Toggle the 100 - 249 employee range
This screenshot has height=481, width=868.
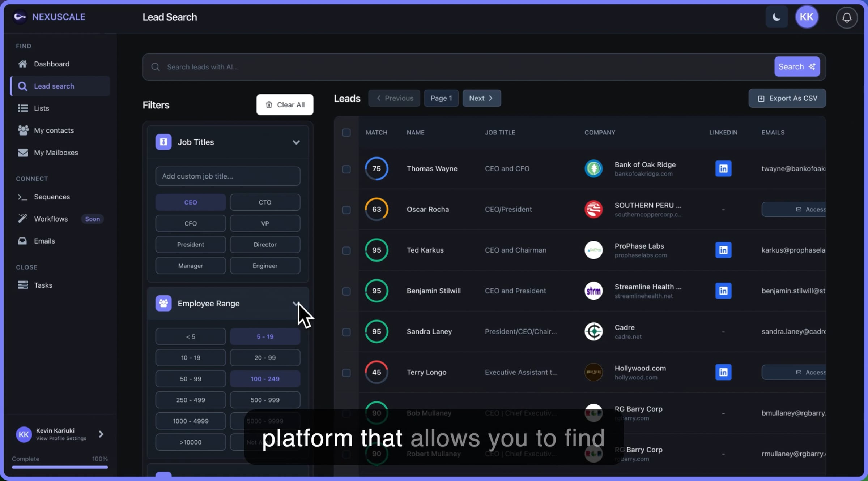(265, 379)
